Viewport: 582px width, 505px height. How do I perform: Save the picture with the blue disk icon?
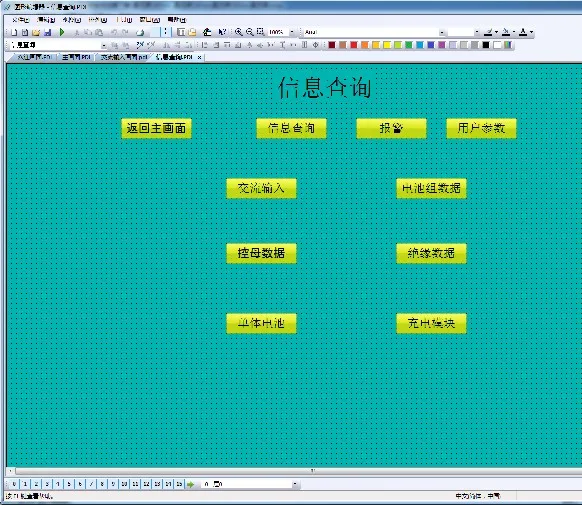click(x=48, y=33)
